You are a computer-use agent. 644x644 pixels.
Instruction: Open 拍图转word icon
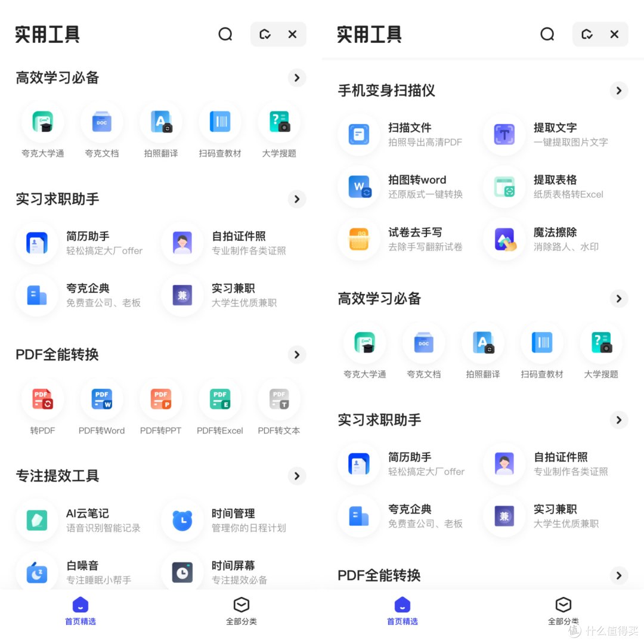click(x=359, y=187)
